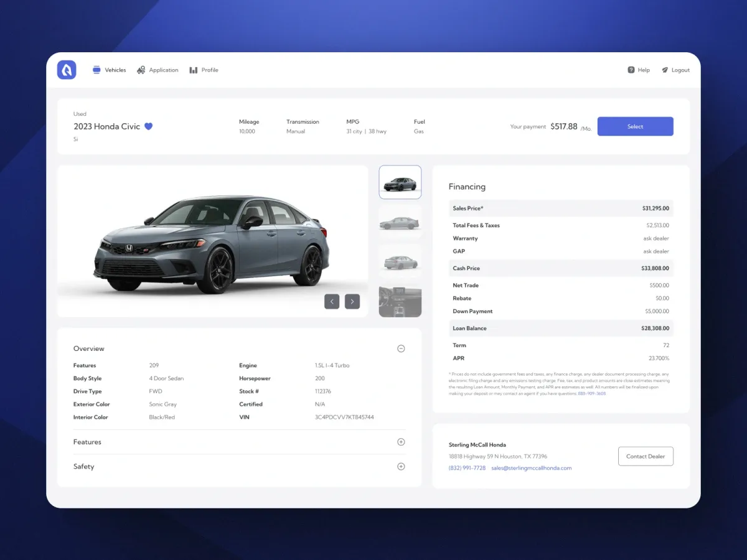Toggle the favorite heart for Honda Civic

pyautogui.click(x=148, y=126)
